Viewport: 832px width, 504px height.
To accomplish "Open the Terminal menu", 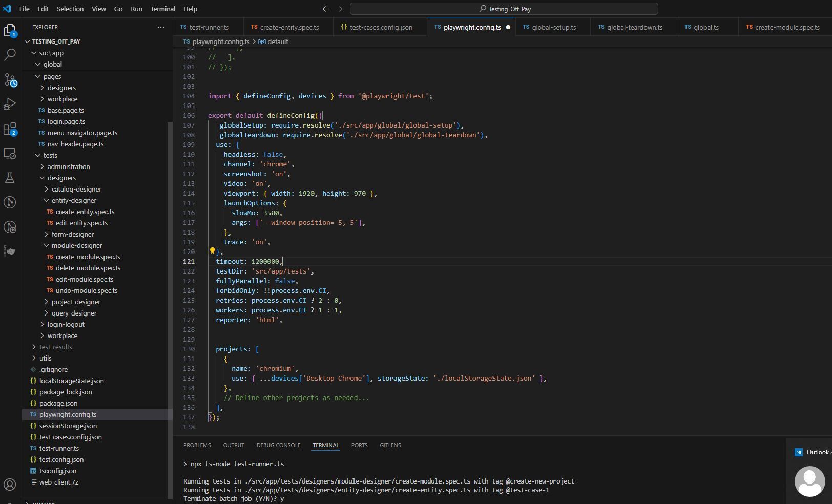I will click(x=162, y=9).
